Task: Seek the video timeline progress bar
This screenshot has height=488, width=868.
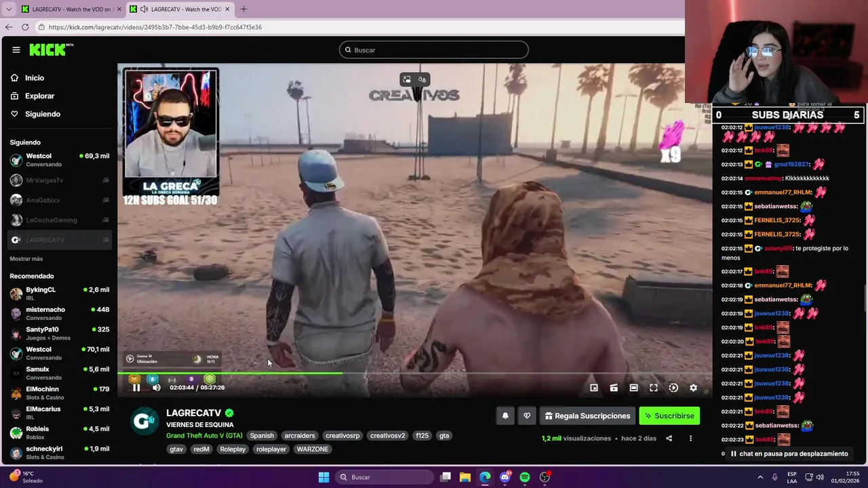Action: (x=414, y=373)
